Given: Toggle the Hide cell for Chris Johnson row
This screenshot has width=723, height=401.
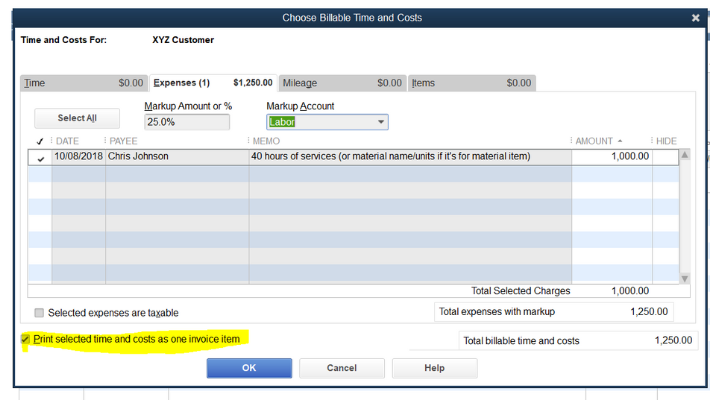Looking at the screenshot, I should click(x=665, y=156).
